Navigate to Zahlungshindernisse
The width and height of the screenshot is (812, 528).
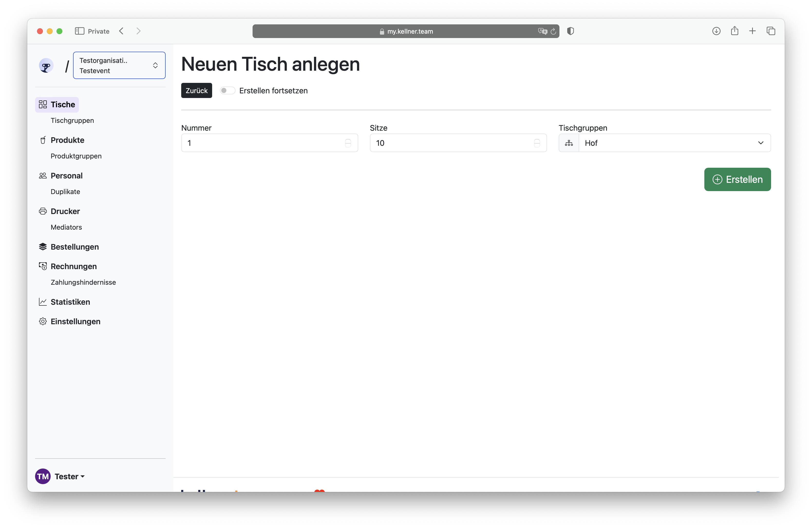coord(83,282)
